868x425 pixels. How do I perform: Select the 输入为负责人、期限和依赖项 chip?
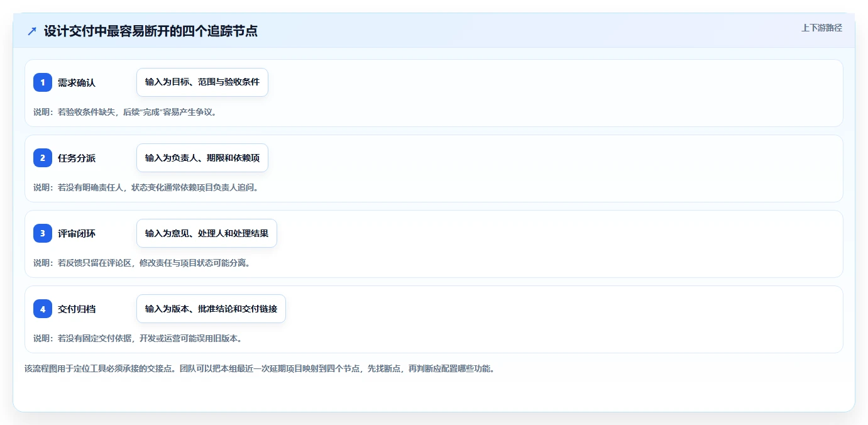pyautogui.click(x=202, y=158)
